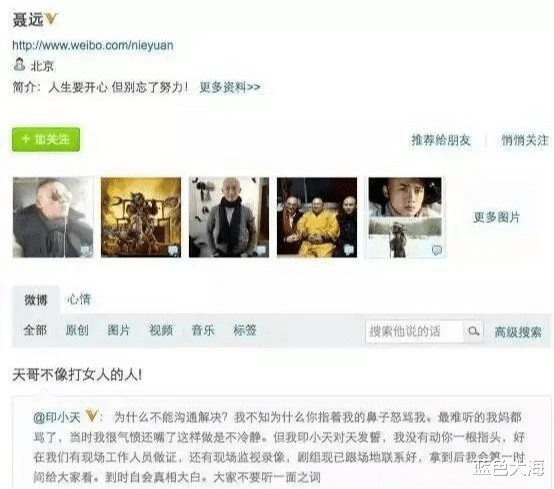554x489 pixels.
Task: Click comment bubble on snowy soldier photo
Action: coord(437,250)
